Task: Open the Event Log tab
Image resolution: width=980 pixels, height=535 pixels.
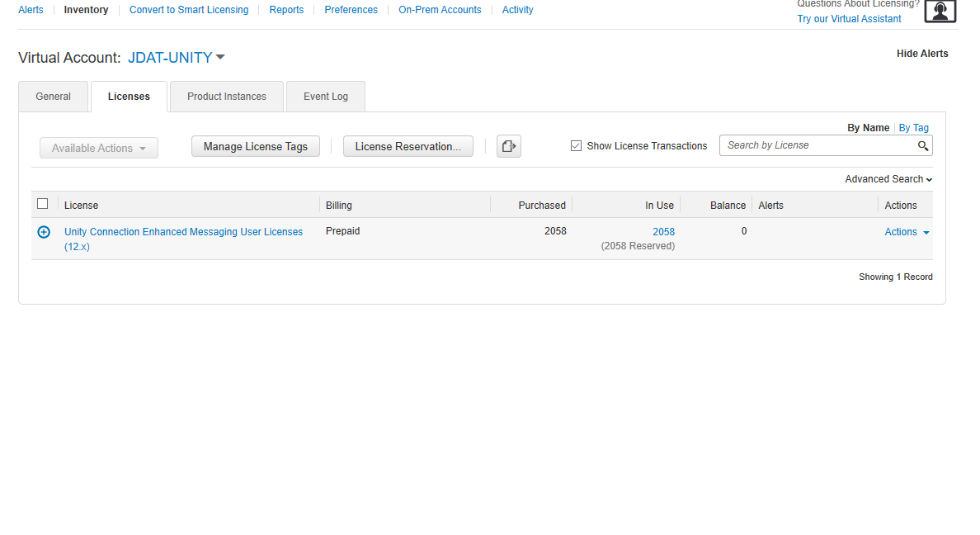Action: coord(325,96)
